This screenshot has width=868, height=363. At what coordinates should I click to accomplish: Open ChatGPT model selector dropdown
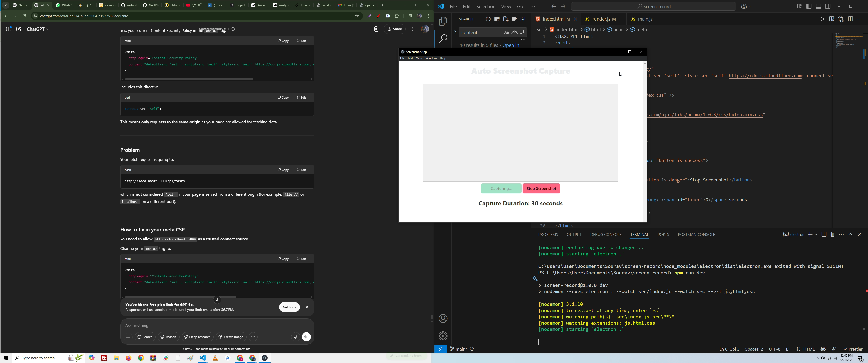pos(38,29)
